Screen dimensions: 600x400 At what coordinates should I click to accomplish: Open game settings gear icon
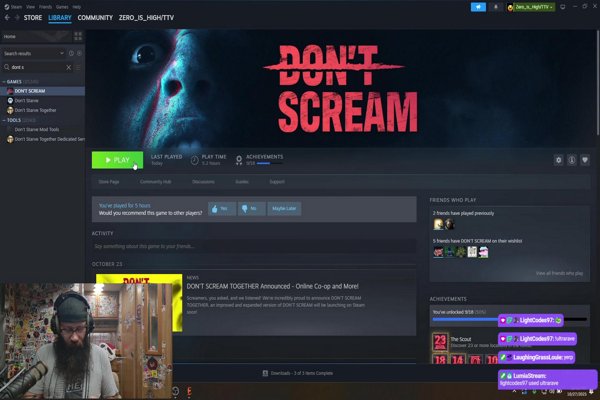pyautogui.click(x=559, y=160)
